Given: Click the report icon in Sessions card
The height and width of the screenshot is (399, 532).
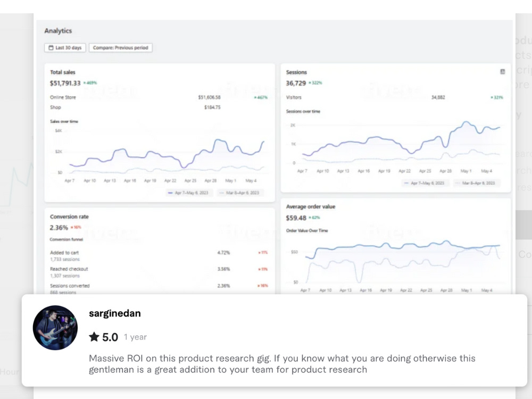Looking at the screenshot, I should [503, 72].
